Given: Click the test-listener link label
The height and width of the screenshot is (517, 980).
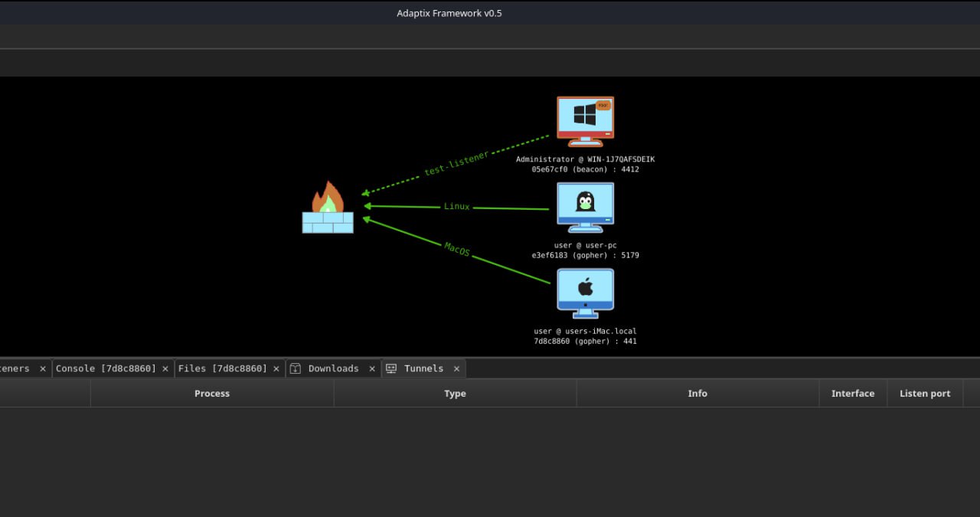Looking at the screenshot, I should pos(456,164).
